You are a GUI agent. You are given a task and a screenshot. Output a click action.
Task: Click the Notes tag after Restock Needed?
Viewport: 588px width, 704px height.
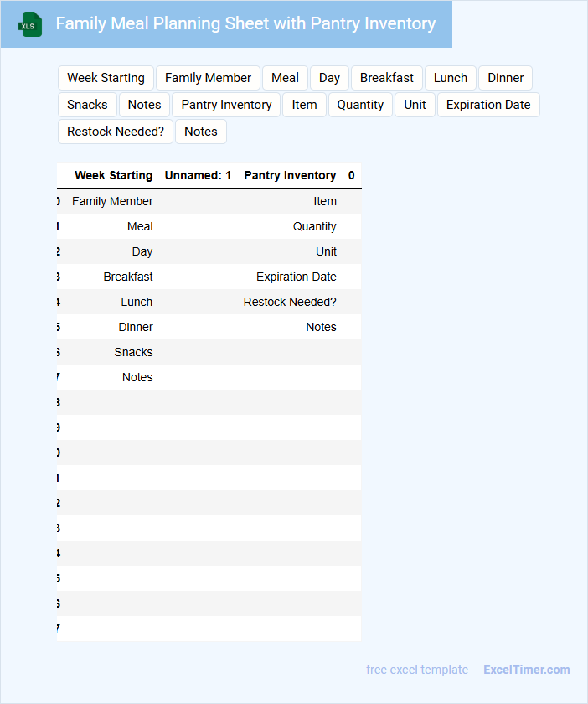(201, 132)
